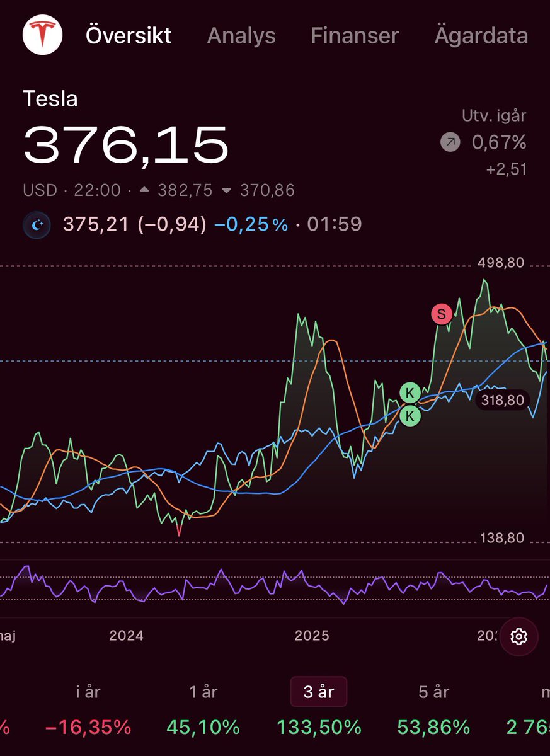Switch to the Översikt tab
The height and width of the screenshot is (756, 550).
pyautogui.click(x=129, y=36)
